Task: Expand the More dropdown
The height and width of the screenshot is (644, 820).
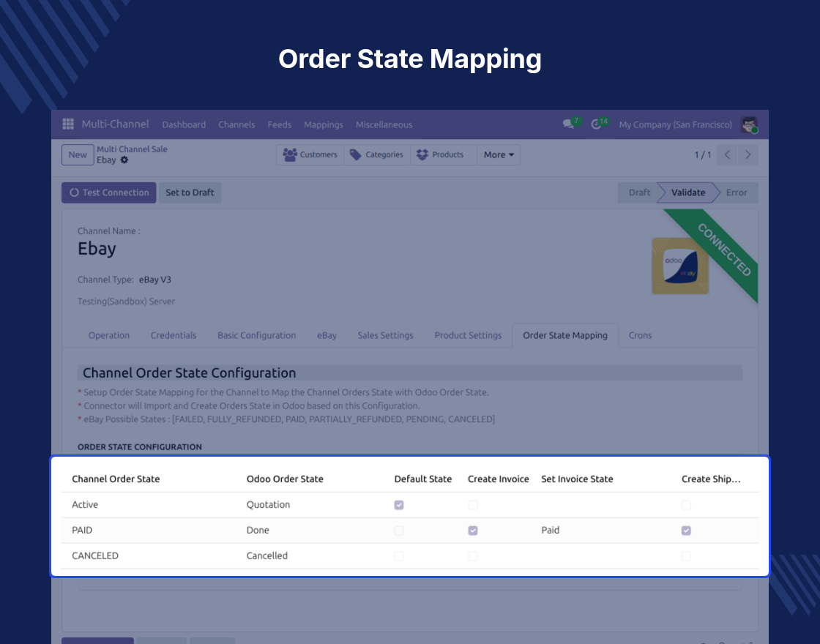Action: click(499, 154)
